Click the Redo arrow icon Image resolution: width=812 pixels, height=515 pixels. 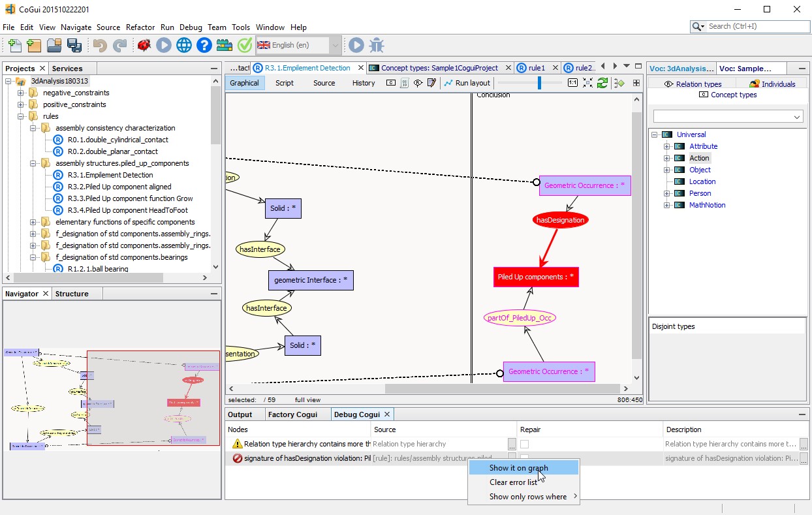(120, 45)
